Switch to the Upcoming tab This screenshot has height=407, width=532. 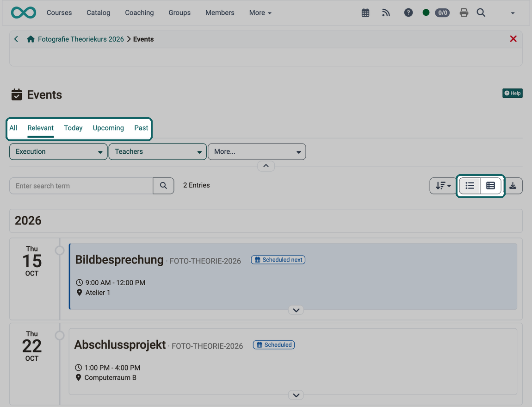tap(108, 128)
